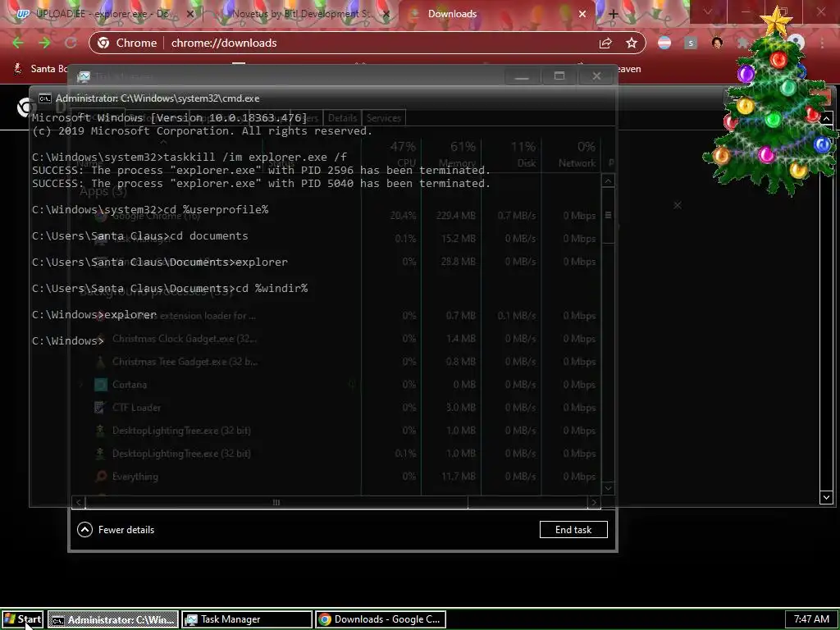Sort Task Manager by Network column
Image resolution: width=840 pixels, height=630 pixels.
tap(571, 154)
